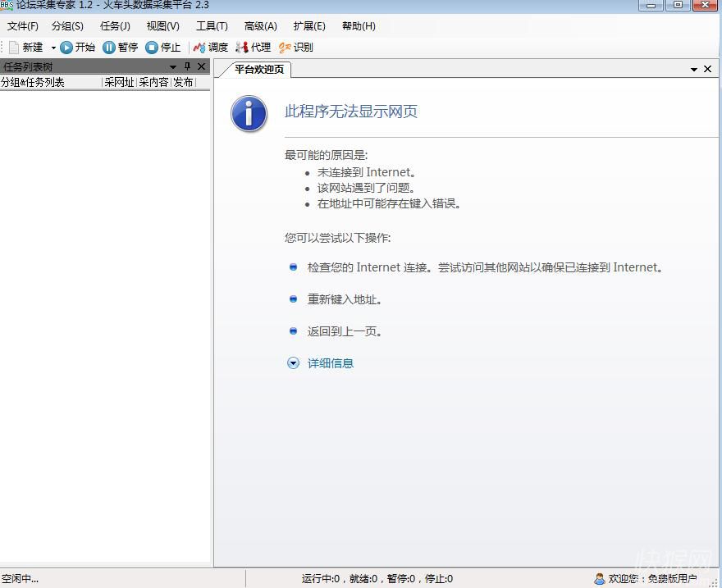Select the 平台欢迎页 tab
This screenshot has height=588, width=722.
258,70
